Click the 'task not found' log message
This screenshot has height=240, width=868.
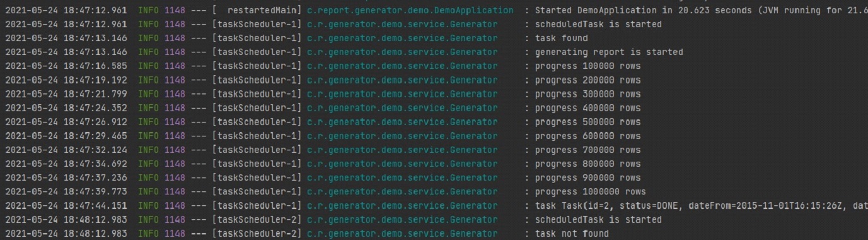coord(572,233)
